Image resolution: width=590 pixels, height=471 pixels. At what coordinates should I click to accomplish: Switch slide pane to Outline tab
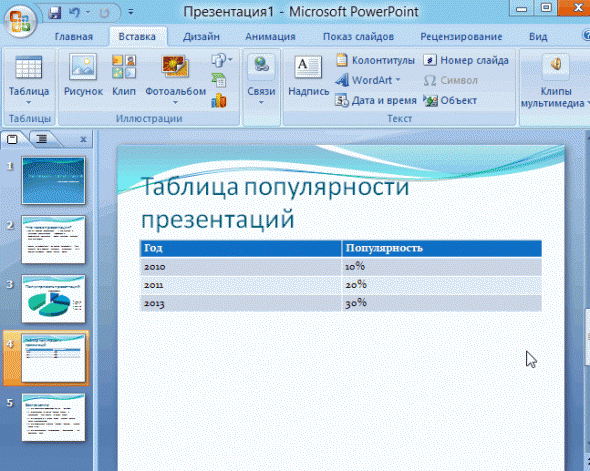[x=42, y=139]
